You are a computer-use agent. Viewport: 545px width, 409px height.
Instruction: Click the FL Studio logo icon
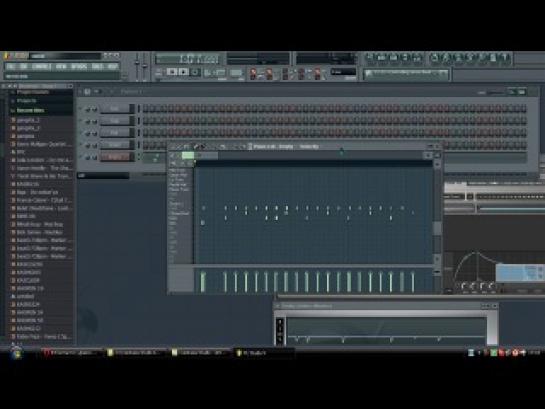coord(7,56)
